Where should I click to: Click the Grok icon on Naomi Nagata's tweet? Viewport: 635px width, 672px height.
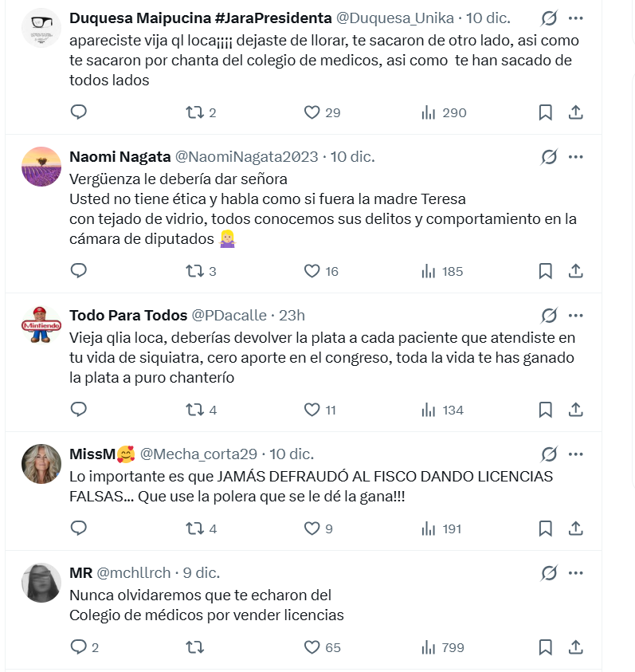pos(549,157)
